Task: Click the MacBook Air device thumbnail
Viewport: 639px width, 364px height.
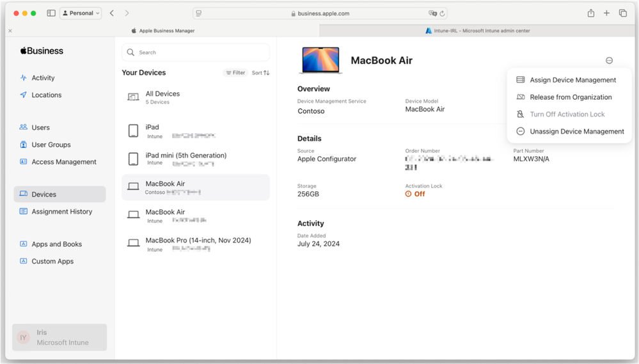Action: point(320,60)
